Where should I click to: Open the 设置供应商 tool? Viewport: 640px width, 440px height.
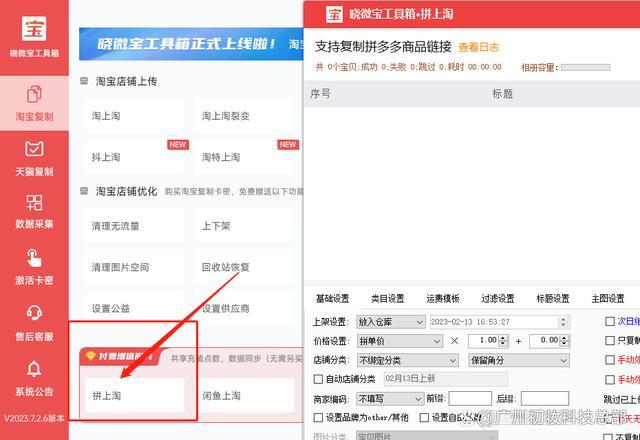pyautogui.click(x=244, y=309)
